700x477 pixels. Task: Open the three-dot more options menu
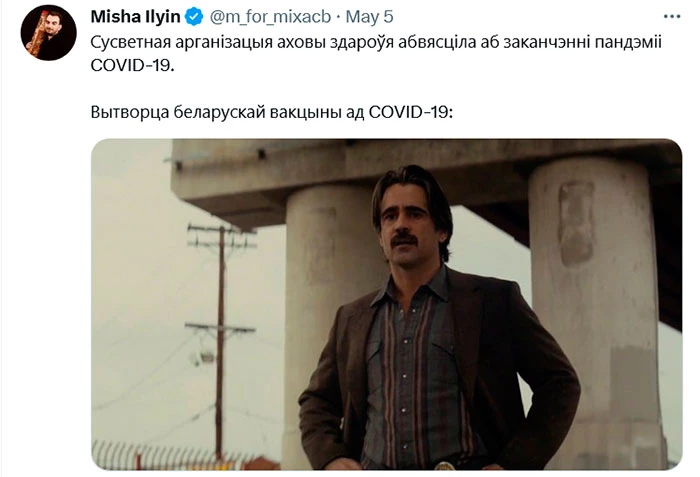coord(672,17)
